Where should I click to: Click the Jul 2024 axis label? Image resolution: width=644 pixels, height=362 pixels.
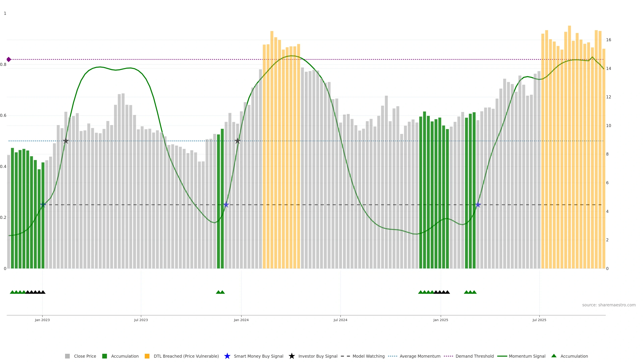click(340, 320)
